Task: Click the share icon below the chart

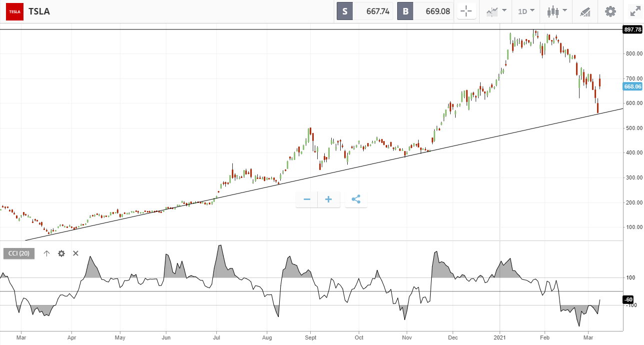Action: 356,199
